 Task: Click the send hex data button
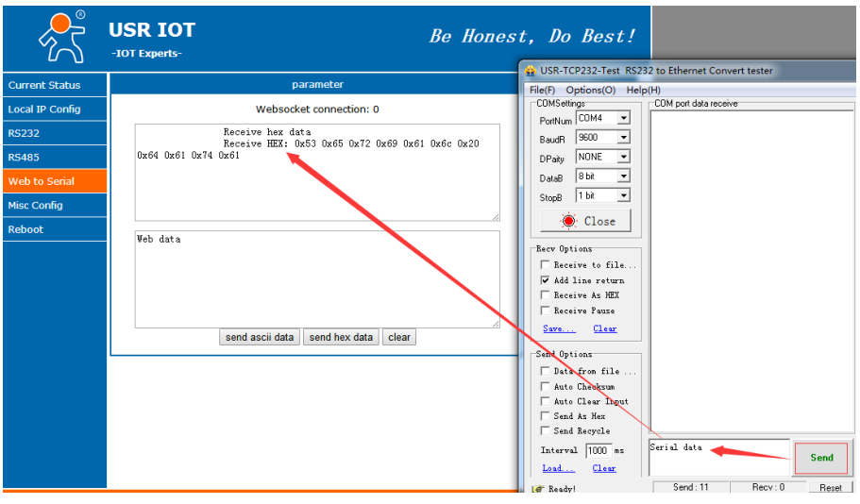pyautogui.click(x=341, y=337)
